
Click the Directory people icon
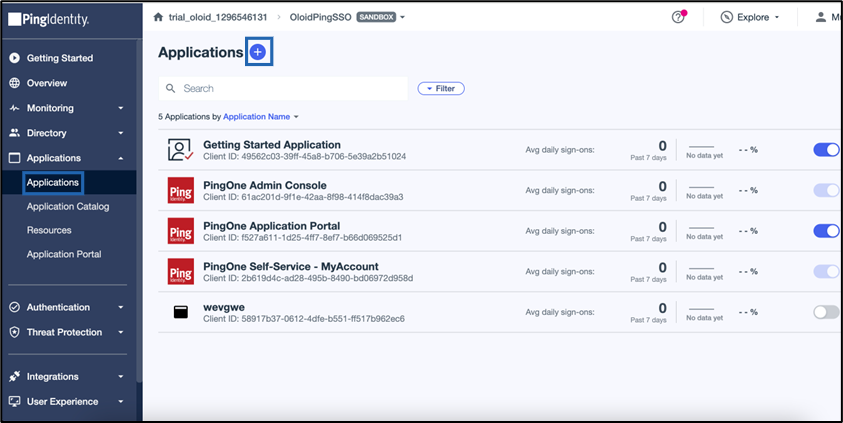click(x=15, y=133)
